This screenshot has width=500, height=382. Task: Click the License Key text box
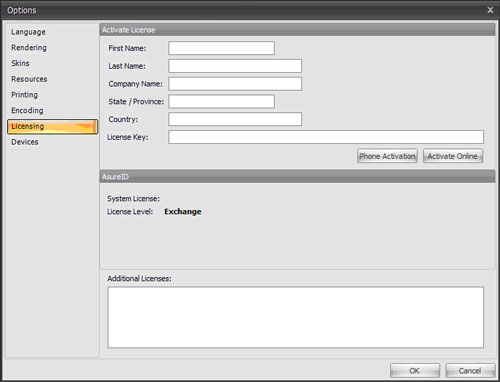point(326,137)
